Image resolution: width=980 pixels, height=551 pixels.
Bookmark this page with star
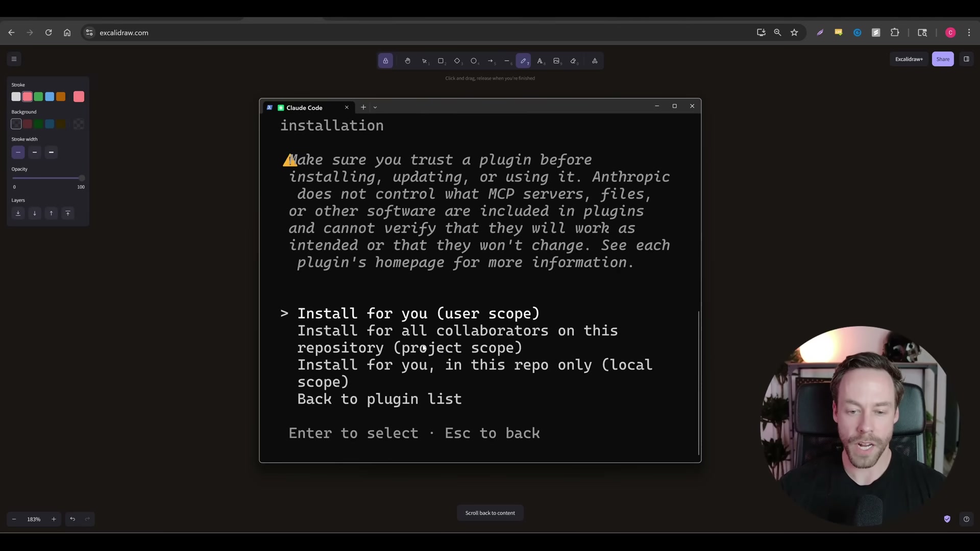tap(794, 33)
